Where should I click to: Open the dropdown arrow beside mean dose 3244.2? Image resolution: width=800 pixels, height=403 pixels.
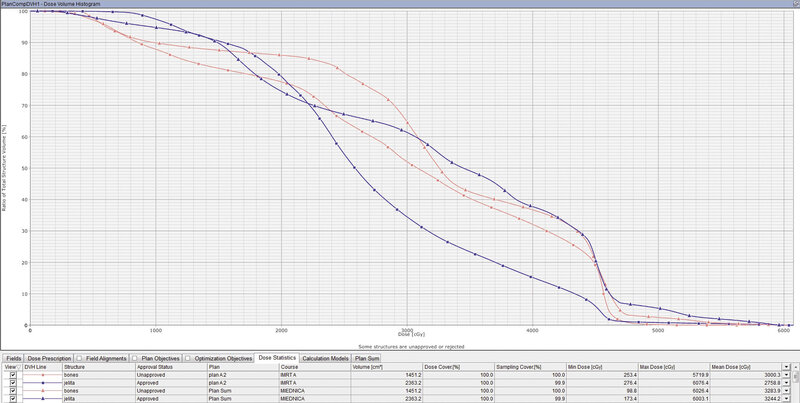pyautogui.click(x=786, y=398)
